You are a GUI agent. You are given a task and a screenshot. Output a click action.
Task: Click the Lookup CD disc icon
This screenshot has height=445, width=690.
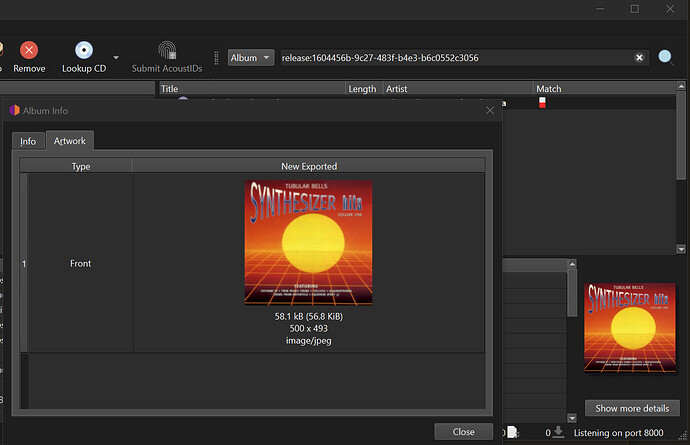pyautogui.click(x=84, y=50)
